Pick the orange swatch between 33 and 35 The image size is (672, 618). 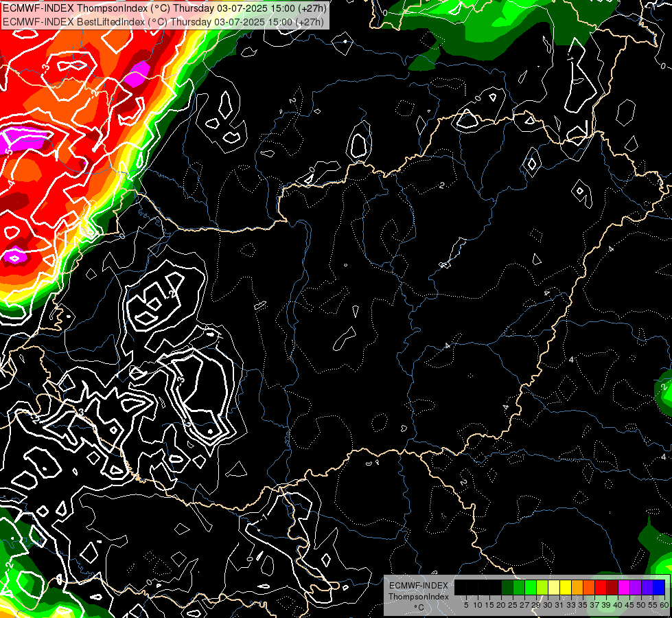[577, 588]
